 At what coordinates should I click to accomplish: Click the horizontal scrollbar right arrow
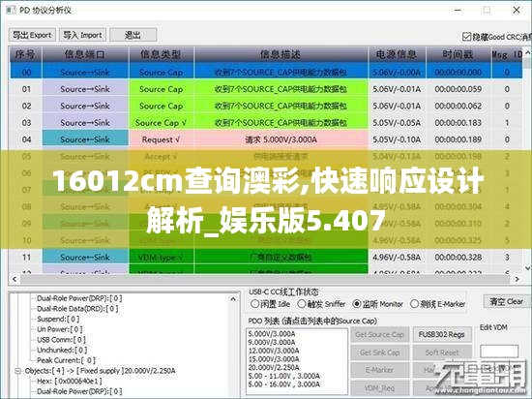(517, 279)
